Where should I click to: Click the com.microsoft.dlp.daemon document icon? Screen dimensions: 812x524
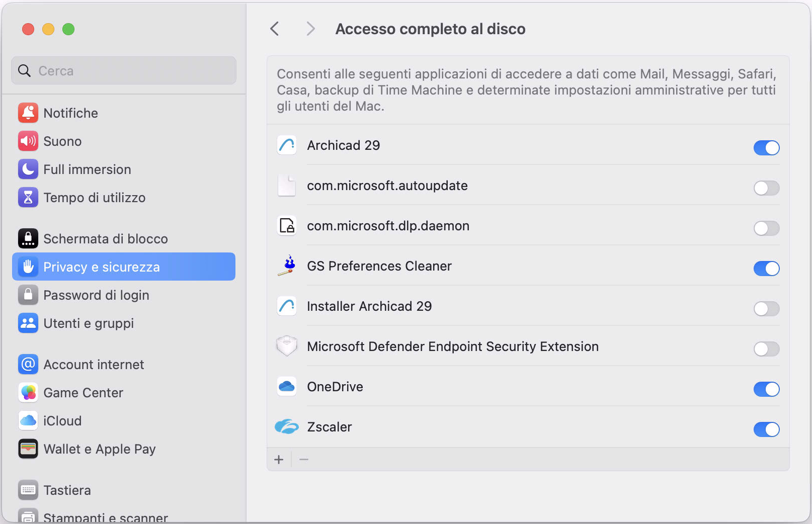coord(286,226)
